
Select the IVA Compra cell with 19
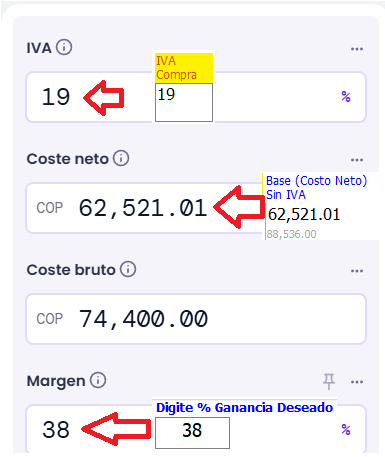pyautogui.click(x=184, y=102)
